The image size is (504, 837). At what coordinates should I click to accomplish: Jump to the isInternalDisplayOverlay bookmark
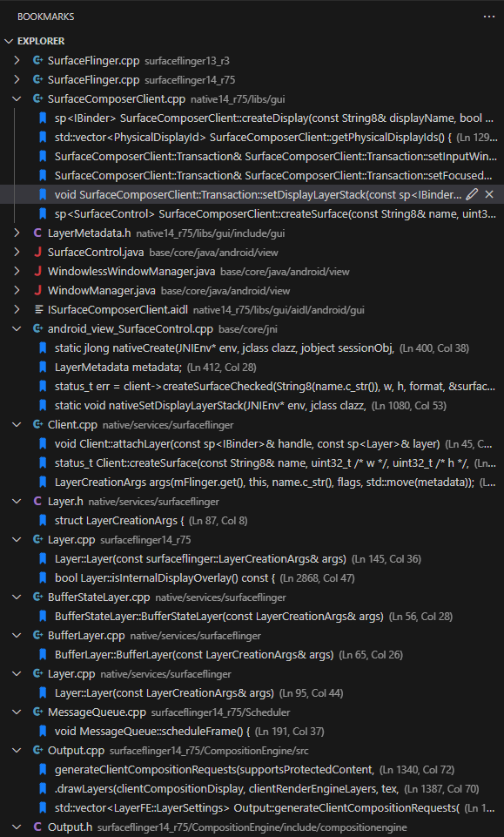coord(252,577)
